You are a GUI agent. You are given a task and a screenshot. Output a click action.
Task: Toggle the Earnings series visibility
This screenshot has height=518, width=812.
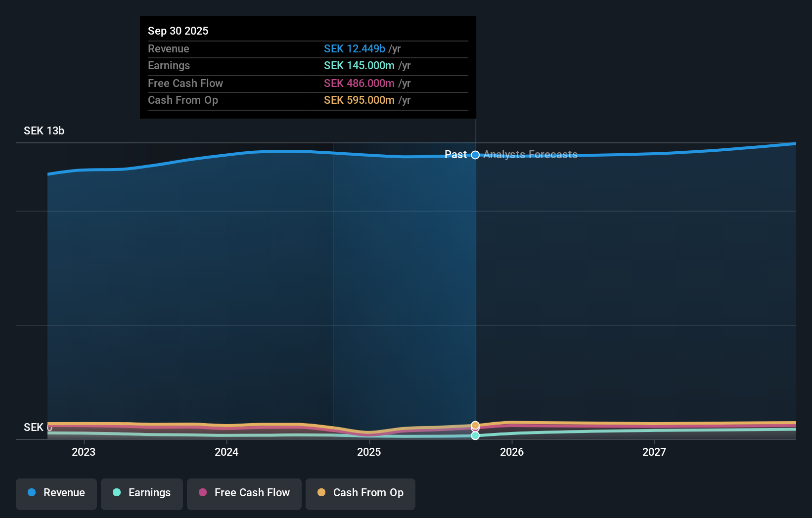141,493
